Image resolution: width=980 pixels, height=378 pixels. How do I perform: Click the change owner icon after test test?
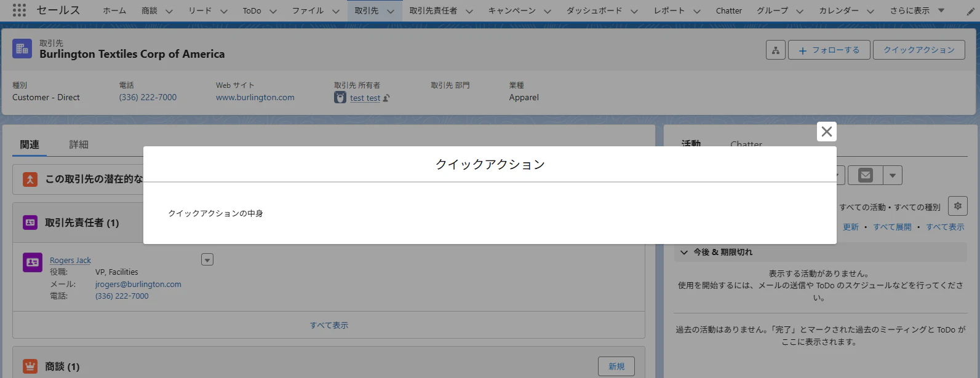pos(386,98)
